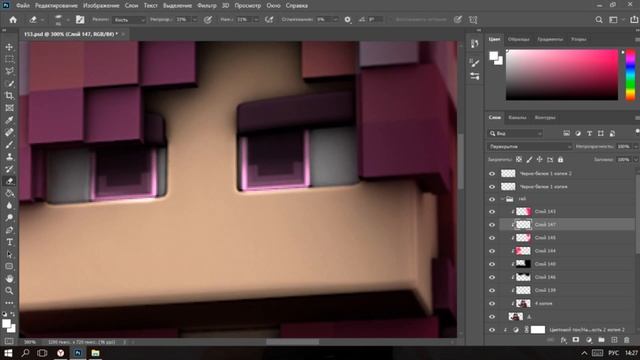The image size is (640, 360).
Task: Select the Lasso tool
Action: click(x=9, y=71)
